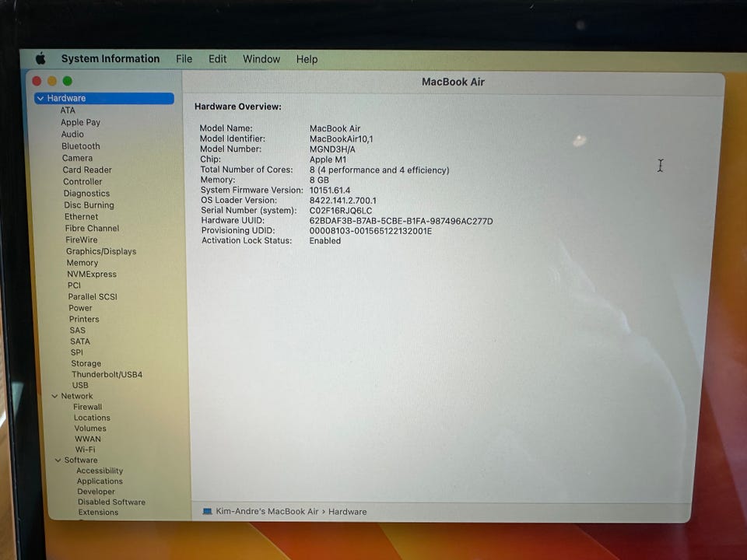The height and width of the screenshot is (560, 747).
Task: Select USB in the sidebar
Action: 80,385
